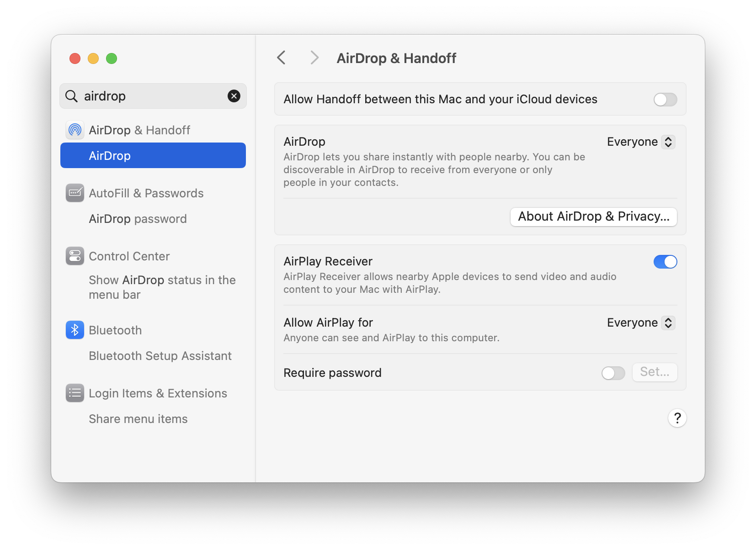Select Bluetooth Setup Assistant result
Image resolution: width=756 pixels, height=550 pixels.
point(153,356)
